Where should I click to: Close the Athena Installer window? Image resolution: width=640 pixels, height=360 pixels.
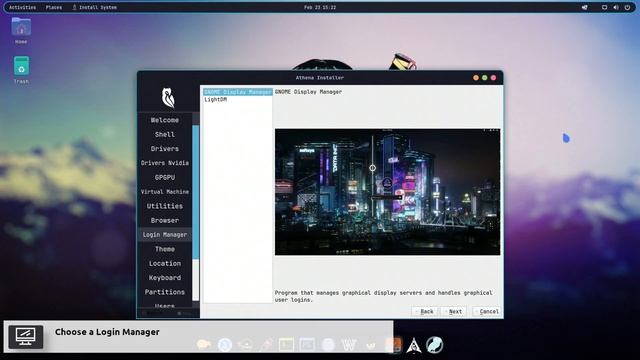493,78
